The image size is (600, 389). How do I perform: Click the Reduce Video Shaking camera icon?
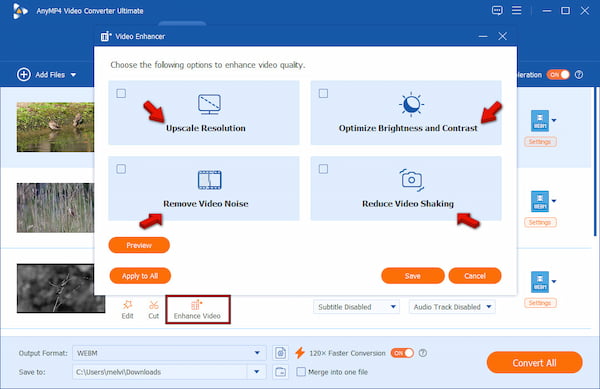[x=412, y=180]
